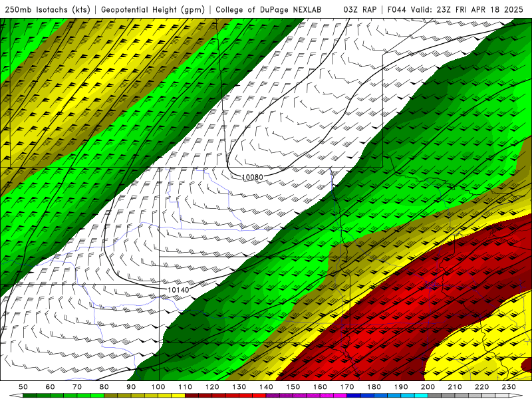Click the 220 label on the color scale

(x=482, y=387)
